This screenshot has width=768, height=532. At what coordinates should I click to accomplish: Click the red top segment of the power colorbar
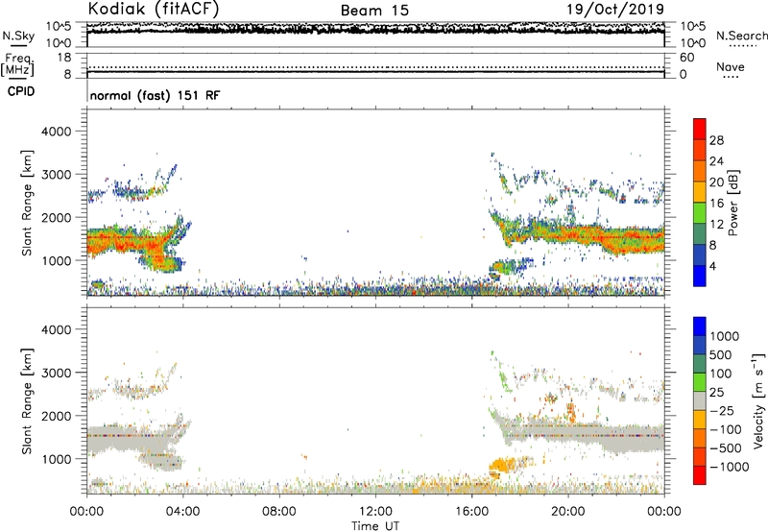[700, 130]
